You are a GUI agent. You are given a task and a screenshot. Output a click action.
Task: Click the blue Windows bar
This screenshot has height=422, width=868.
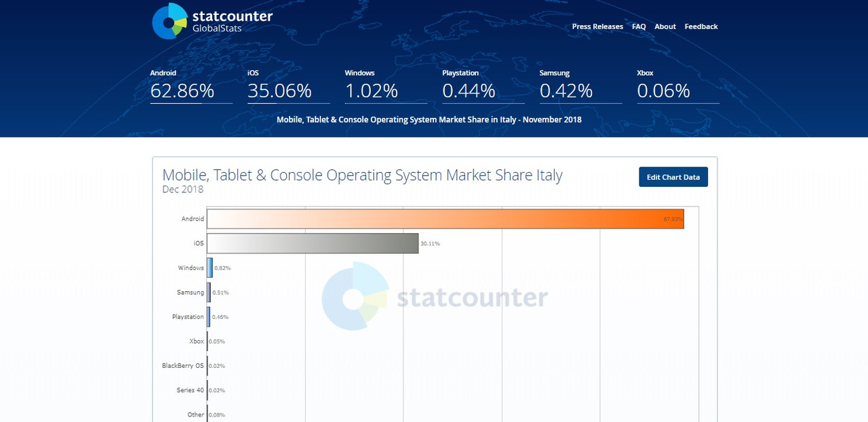pyautogui.click(x=210, y=268)
